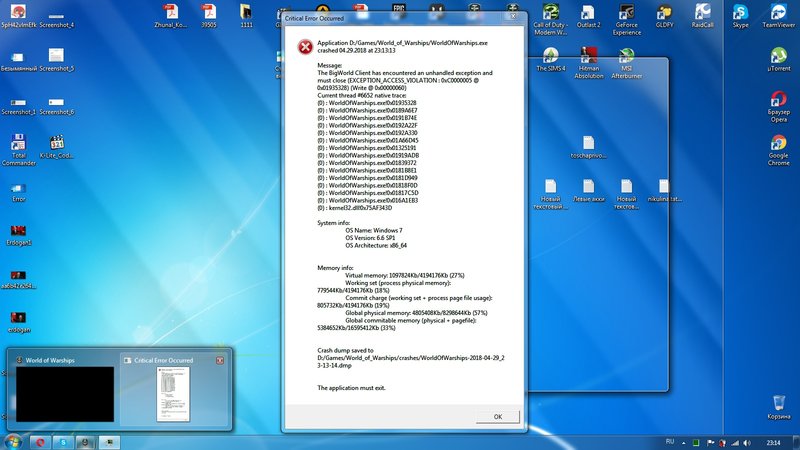Launch the Google Chrome desktop shortcut
This screenshot has width=800, height=450.
[x=779, y=150]
